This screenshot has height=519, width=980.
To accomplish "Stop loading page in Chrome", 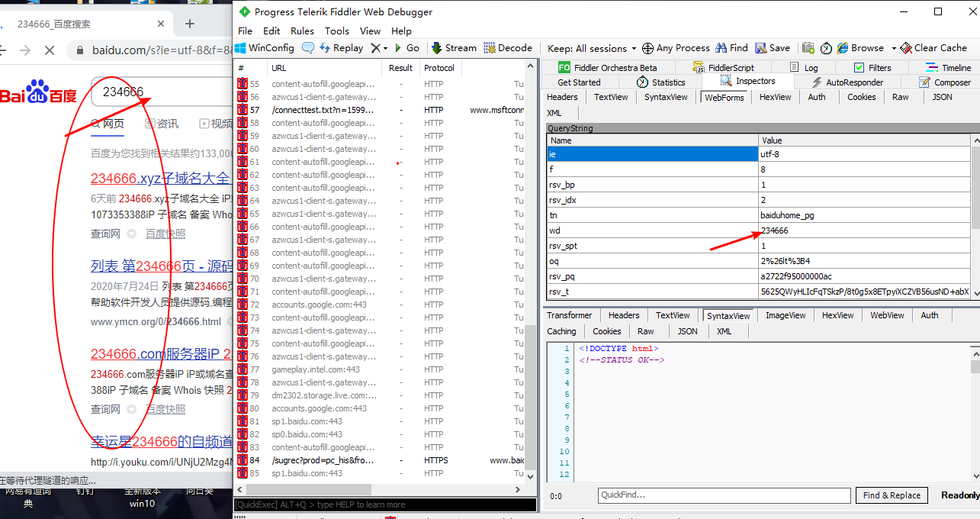I will 49,50.
